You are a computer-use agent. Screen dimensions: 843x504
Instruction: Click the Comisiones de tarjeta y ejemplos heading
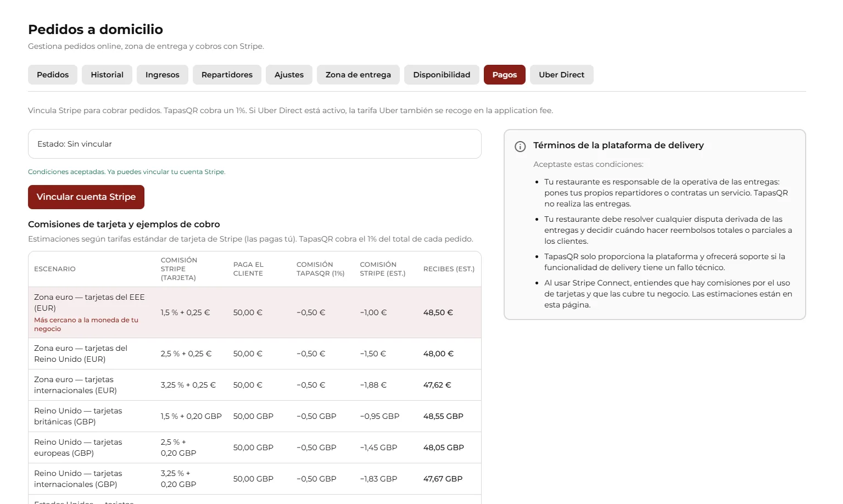124,225
